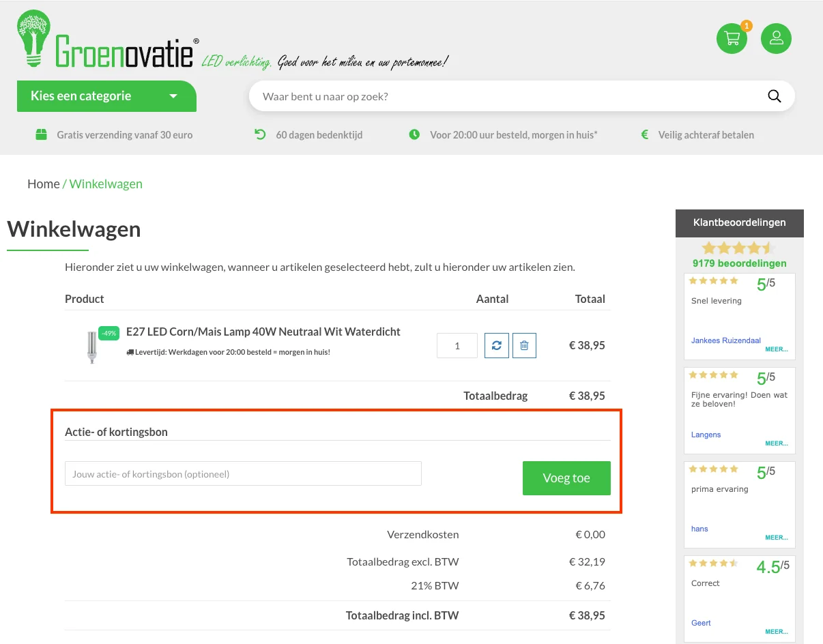Image resolution: width=823 pixels, height=644 pixels.
Task: Click the search magnifier icon
Action: [774, 96]
